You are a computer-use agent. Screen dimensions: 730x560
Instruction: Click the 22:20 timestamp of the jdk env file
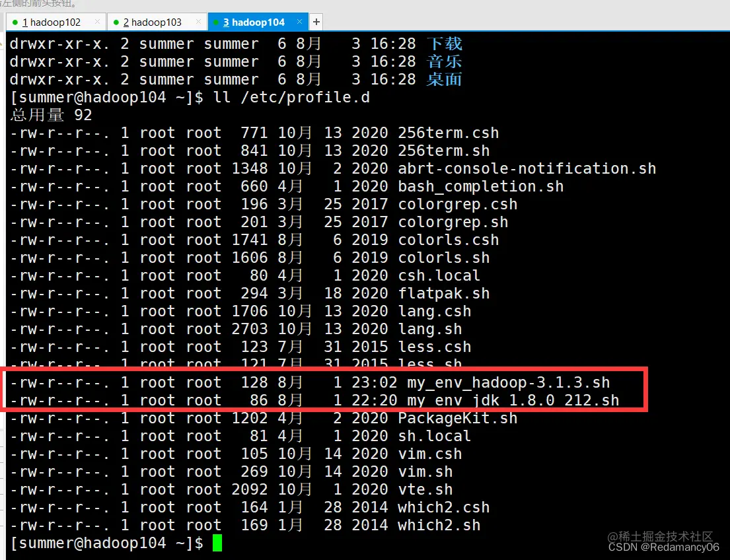click(375, 400)
